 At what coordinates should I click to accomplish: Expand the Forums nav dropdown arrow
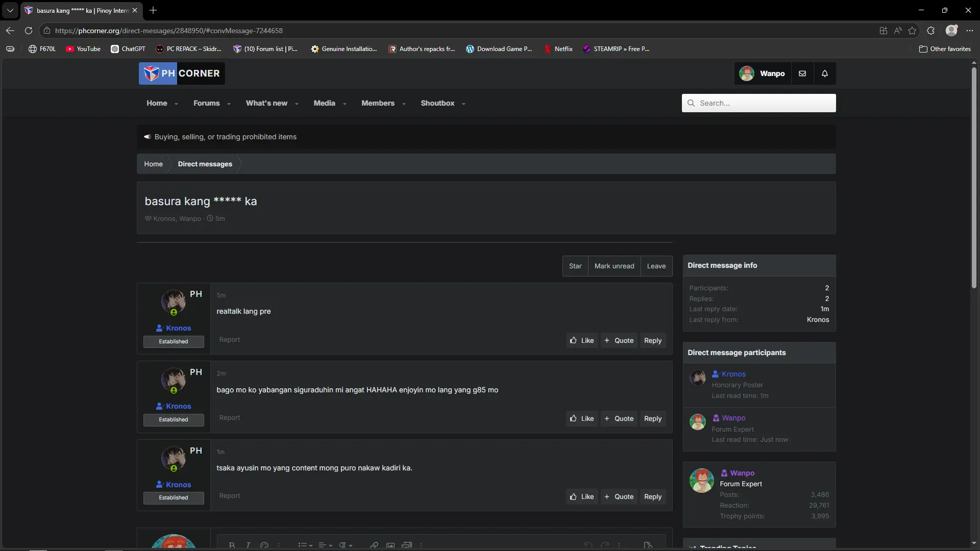[229, 104]
